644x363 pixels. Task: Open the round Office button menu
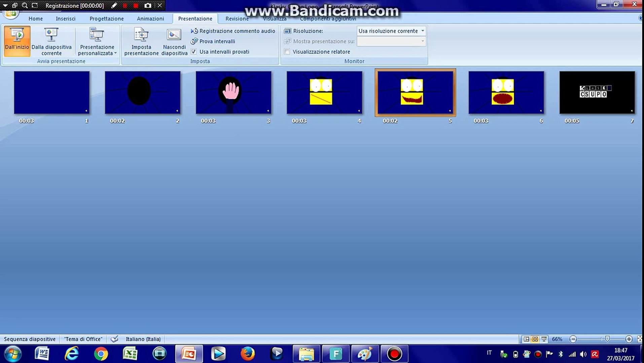pyautogui.click(x=11, y=13)
